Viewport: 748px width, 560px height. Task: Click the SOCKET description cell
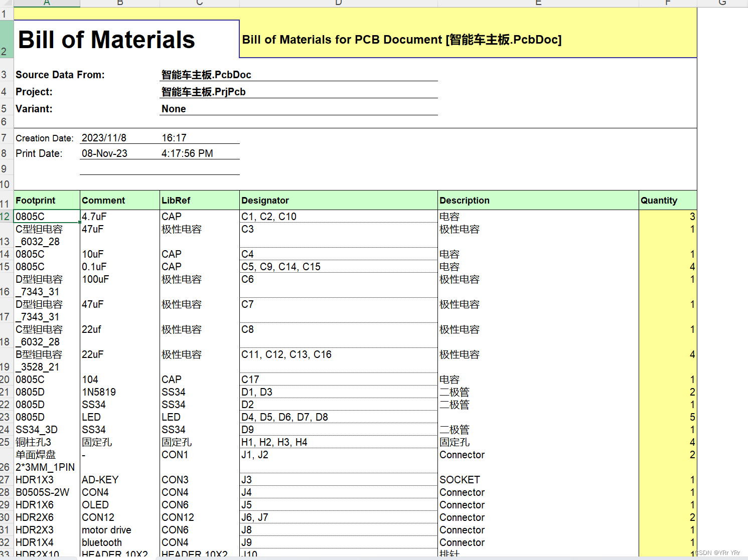[538, 480]
